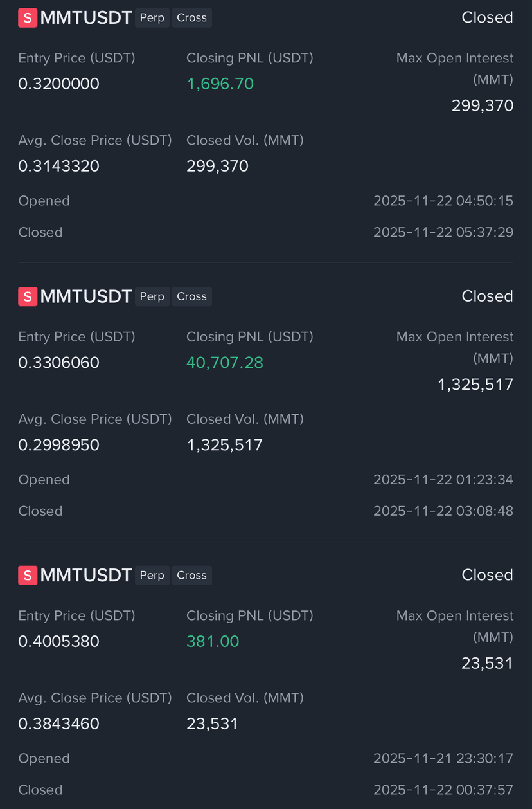Image resolution: width=532 pixels, height=809 pixels.
Task: Select the Perp tag on first position
Action: 152,18
